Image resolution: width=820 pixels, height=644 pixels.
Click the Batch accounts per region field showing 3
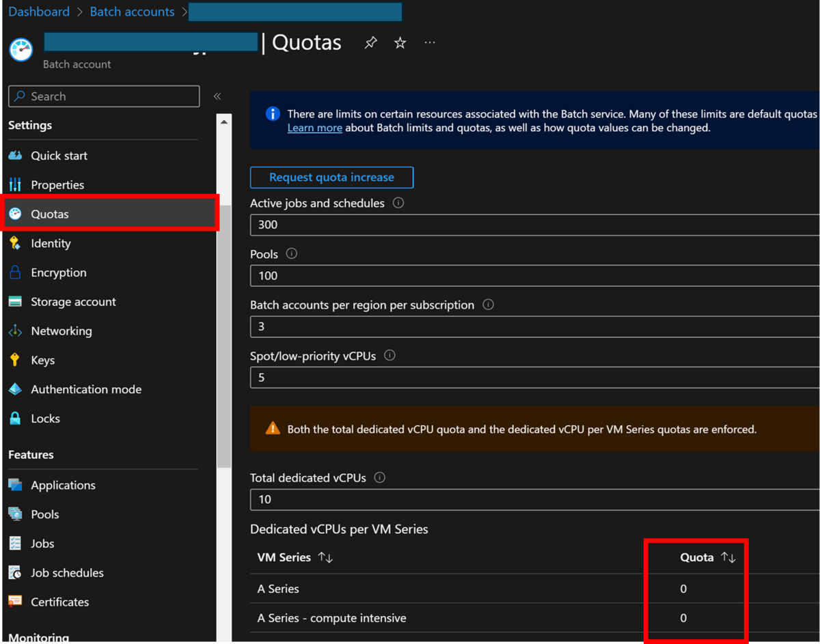pyautogui.click(x=535, y=326)
